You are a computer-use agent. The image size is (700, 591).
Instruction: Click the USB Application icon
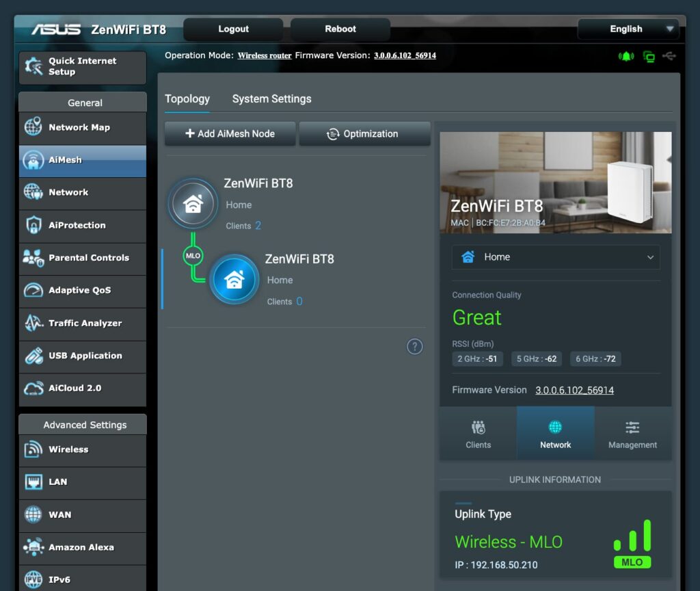[x=33, y=356]
